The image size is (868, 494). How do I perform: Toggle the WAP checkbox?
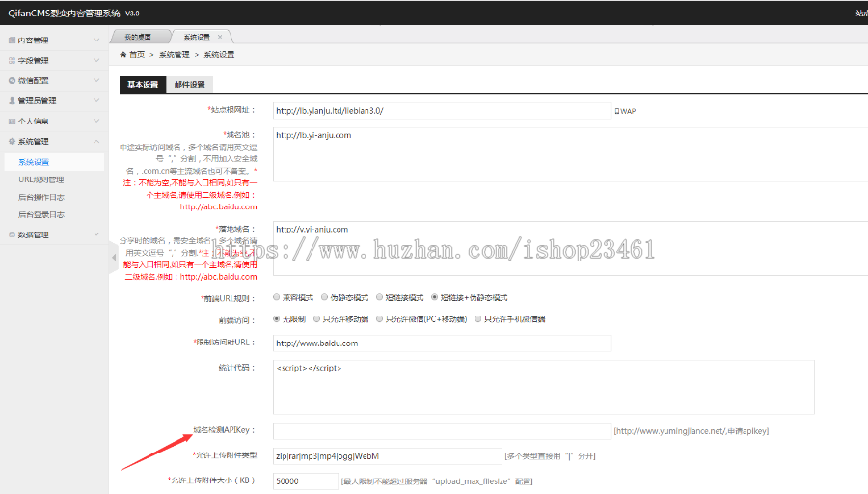[617, 111]
